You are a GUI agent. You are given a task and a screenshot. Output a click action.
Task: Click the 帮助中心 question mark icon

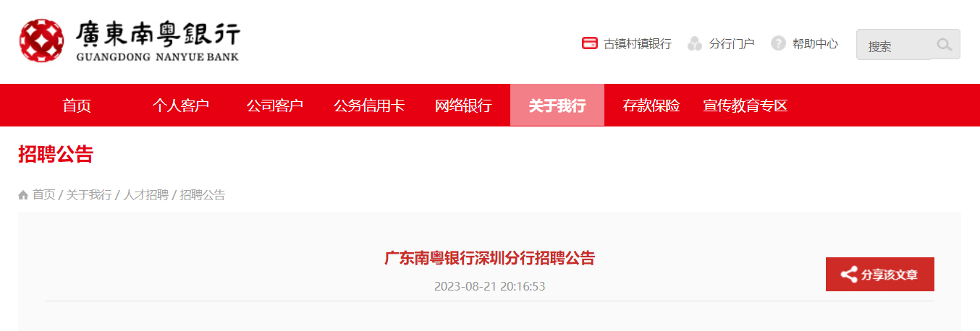[x=778, y=43]
